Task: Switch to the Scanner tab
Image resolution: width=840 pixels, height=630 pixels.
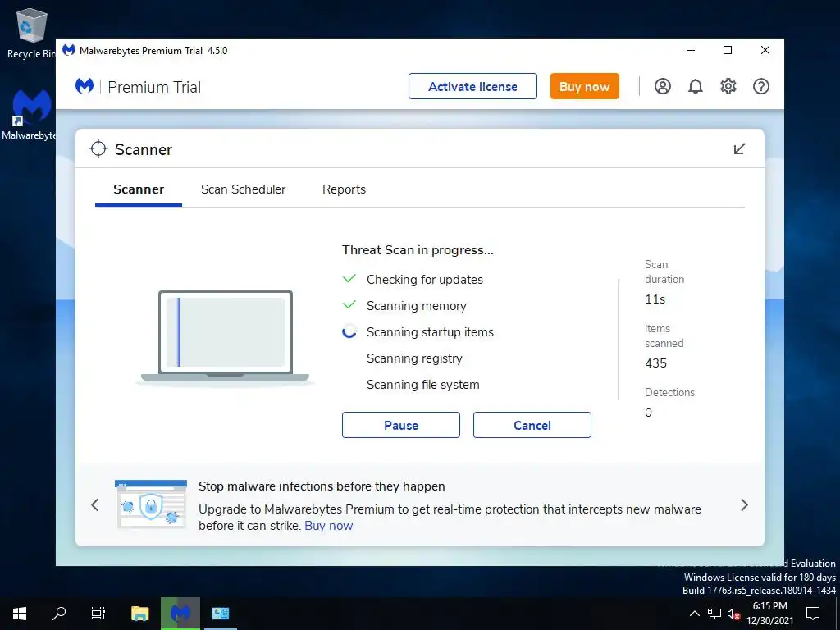Action: click(x=139, y=189)
